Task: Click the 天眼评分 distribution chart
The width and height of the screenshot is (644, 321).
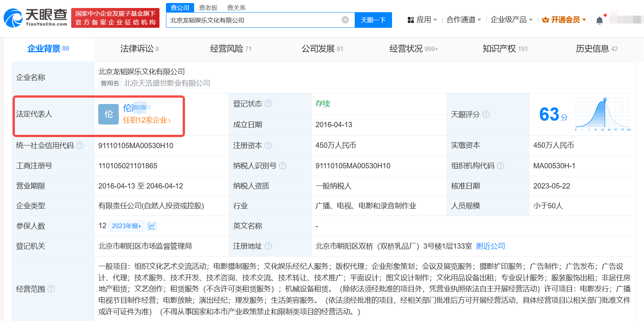Action: [x=603, y=114]
